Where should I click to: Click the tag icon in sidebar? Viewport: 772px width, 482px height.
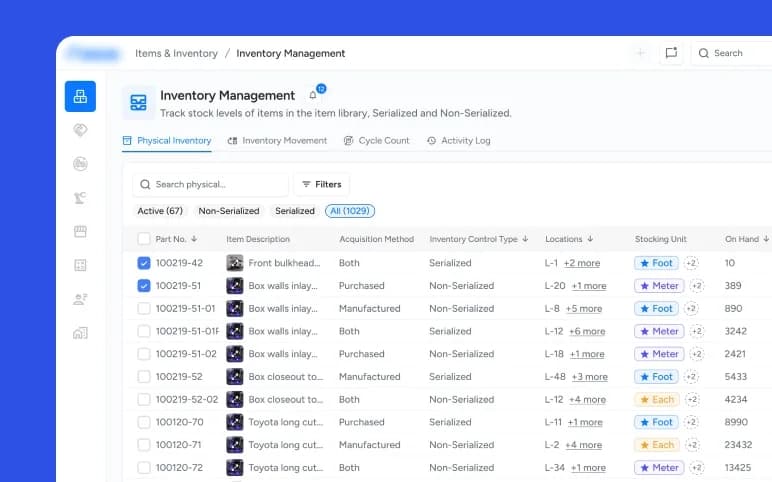(x=80, y=130)
